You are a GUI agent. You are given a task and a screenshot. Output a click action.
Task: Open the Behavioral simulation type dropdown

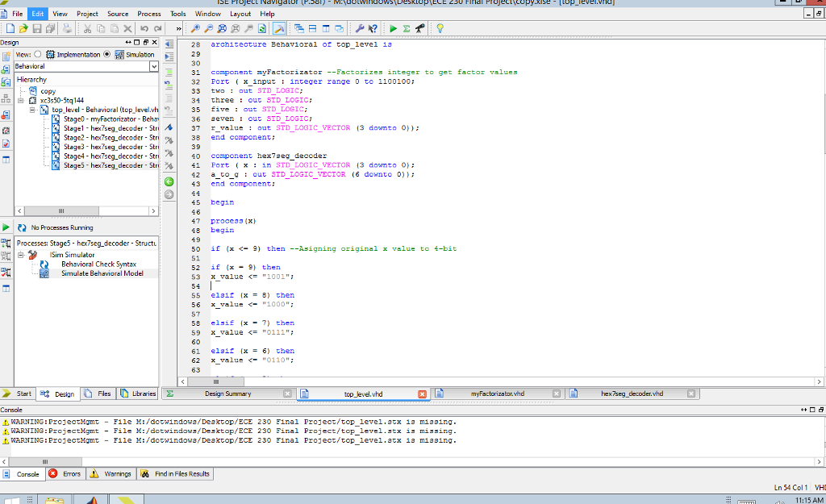(153, 66)
